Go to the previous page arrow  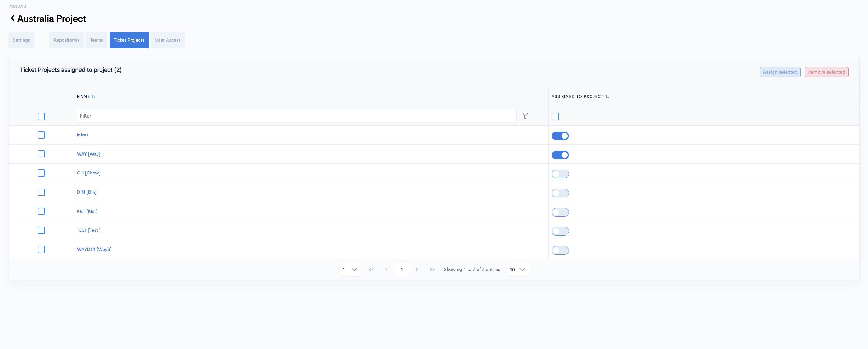click(x=386, y=270)
